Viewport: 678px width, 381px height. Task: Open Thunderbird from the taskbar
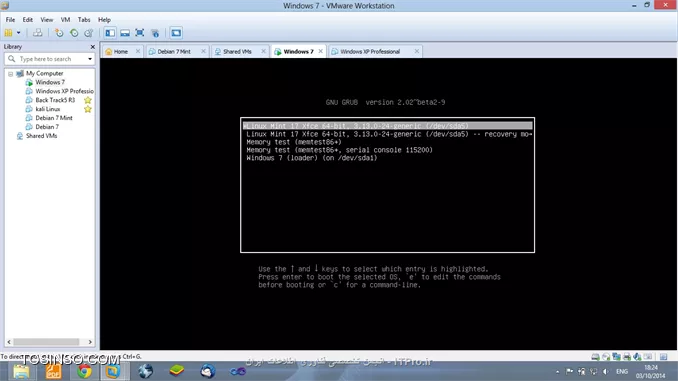pos(208,371)
